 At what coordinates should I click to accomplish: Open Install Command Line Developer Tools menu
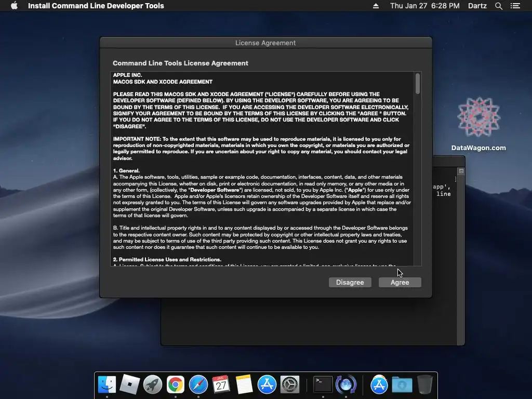click(96, 6)
